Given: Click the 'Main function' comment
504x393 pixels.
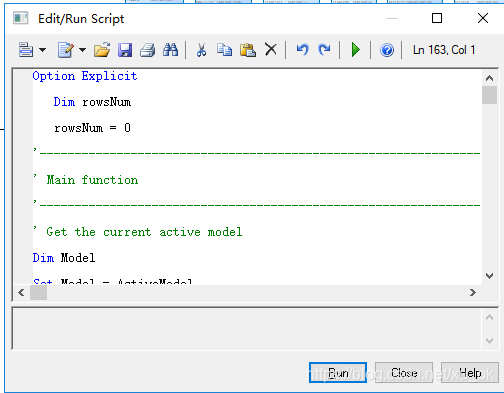Looking at the screenshot, I should point(92,180).
